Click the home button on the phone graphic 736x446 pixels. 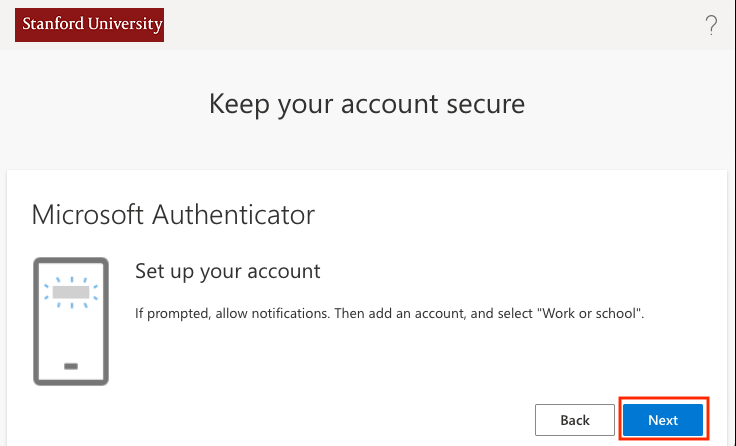(71, 366)
